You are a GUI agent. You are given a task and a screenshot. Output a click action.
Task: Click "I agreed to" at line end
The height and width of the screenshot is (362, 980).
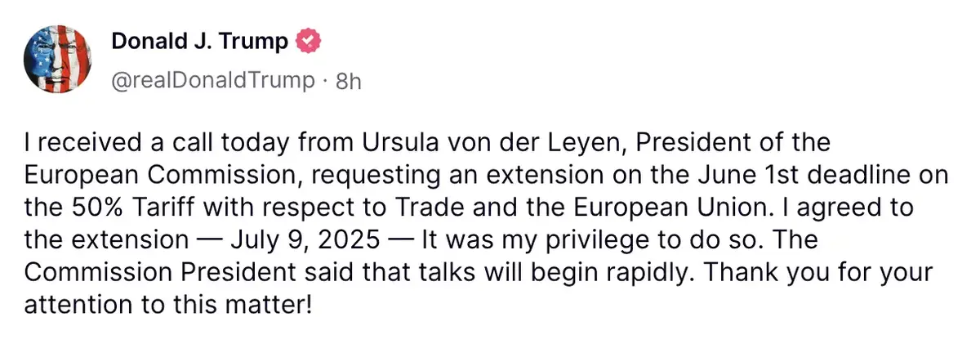[x=864, y=208]
